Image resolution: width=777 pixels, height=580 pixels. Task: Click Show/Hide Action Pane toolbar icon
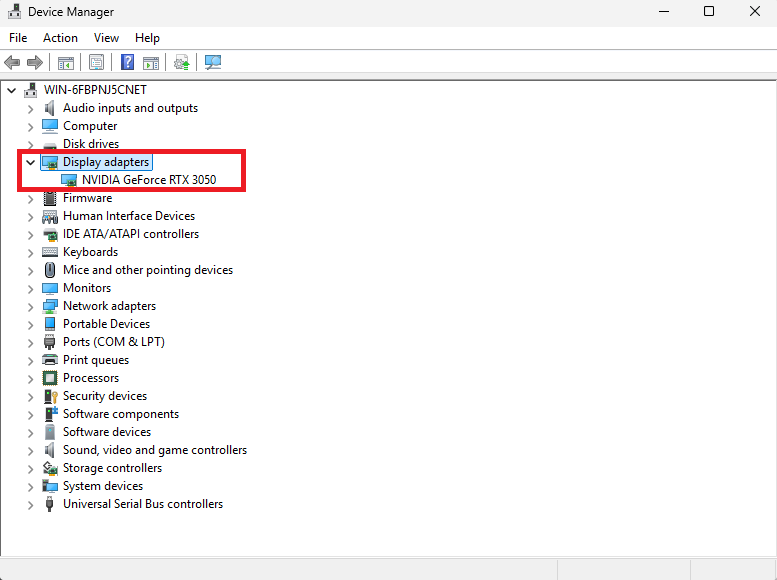[x=151, y=63]
